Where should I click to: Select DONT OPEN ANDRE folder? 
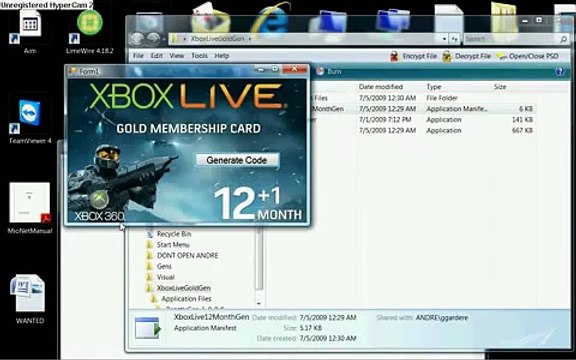(x=182, y=255)
